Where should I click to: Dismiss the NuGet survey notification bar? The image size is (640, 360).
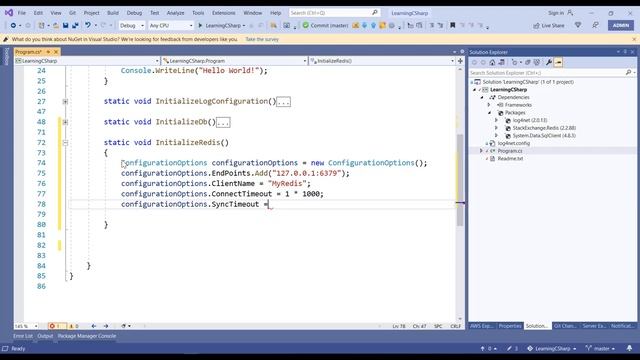(x=634, y=39)
